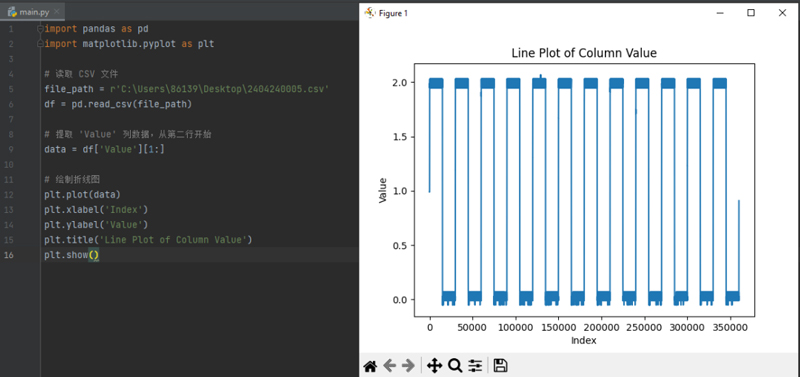This screenshot has height=377, width=800.
Task: Click the "plt.xlabel('Index')" code line
Action: [x=96, y=210]
